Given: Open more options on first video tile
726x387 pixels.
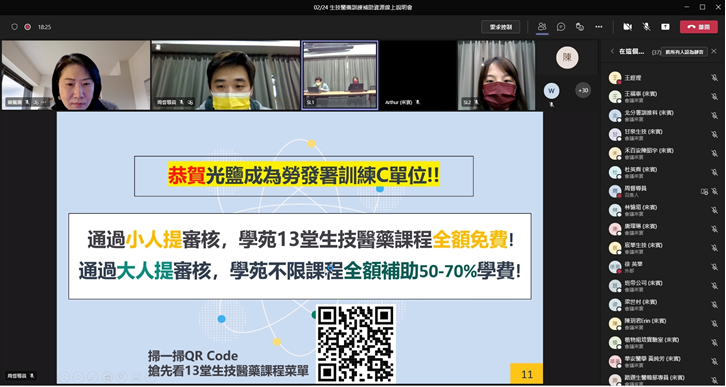Looking at the screenshot, I should [44, 102].
